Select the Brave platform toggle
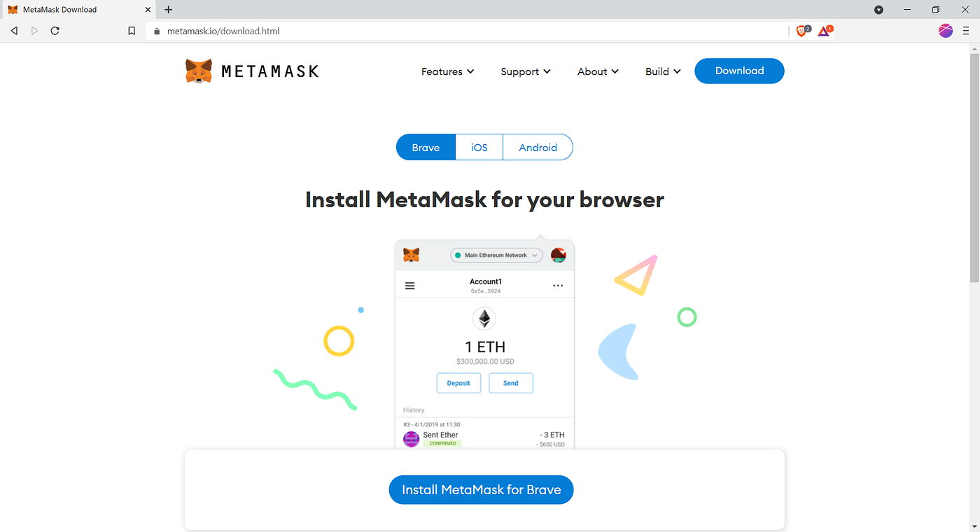Viewport: 980px width, 532px height. (426, 147)
